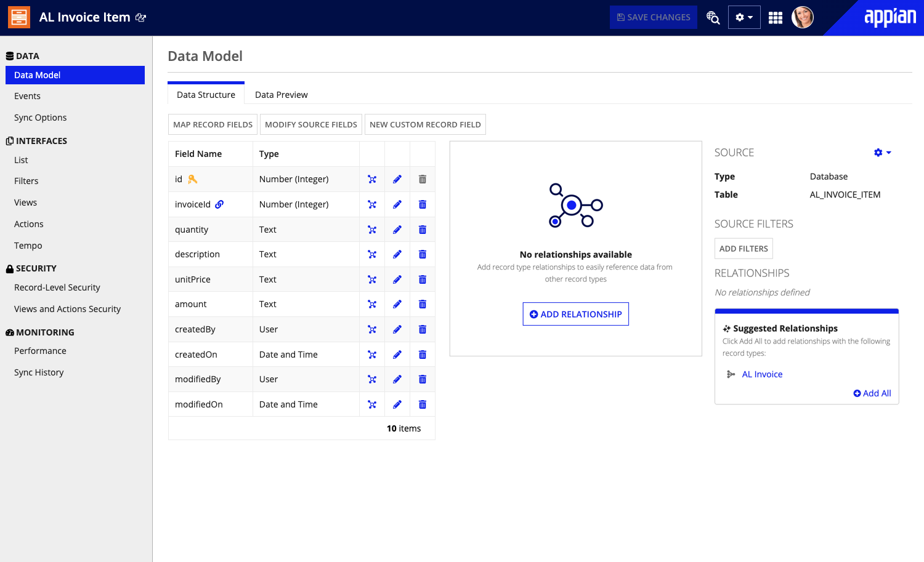
Task: Select the Data Structure tab
Action: 206,94
